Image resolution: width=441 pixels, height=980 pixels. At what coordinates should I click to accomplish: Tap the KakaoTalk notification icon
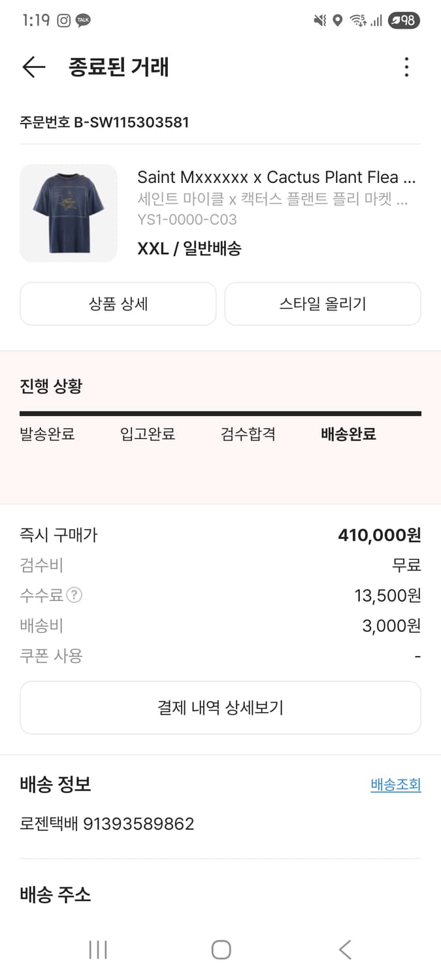pos(82,20)
